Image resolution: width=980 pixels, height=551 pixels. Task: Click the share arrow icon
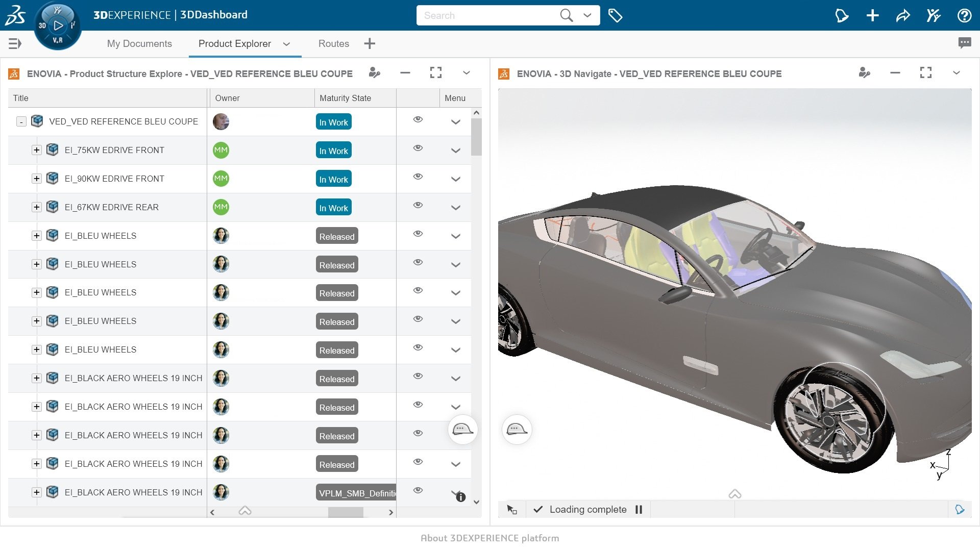tap(902, 15)
